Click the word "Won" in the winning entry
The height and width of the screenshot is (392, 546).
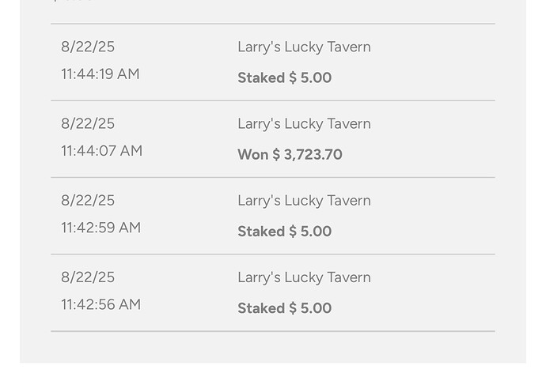click(252, 154)
